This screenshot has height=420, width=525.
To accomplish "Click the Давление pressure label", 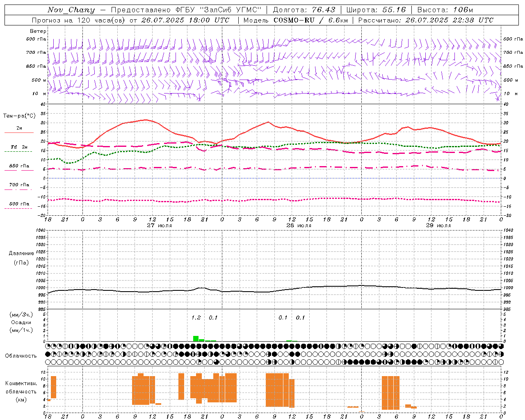I will tap(21, 253).
